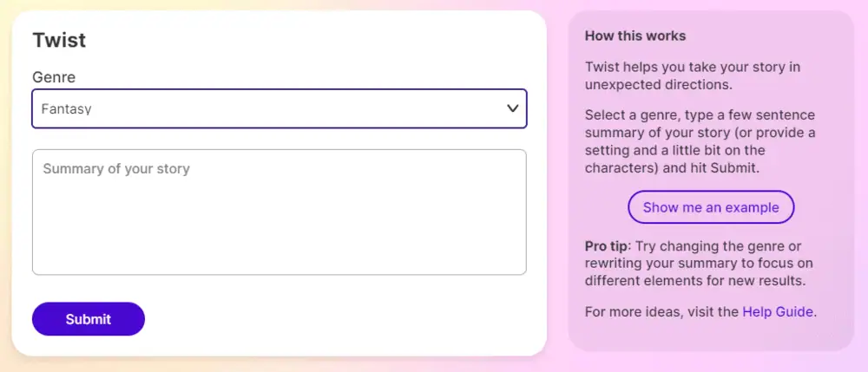
Task: Click the chevron arrow in Genre selector
Action: pyautogui.click(x=512, y=108)
